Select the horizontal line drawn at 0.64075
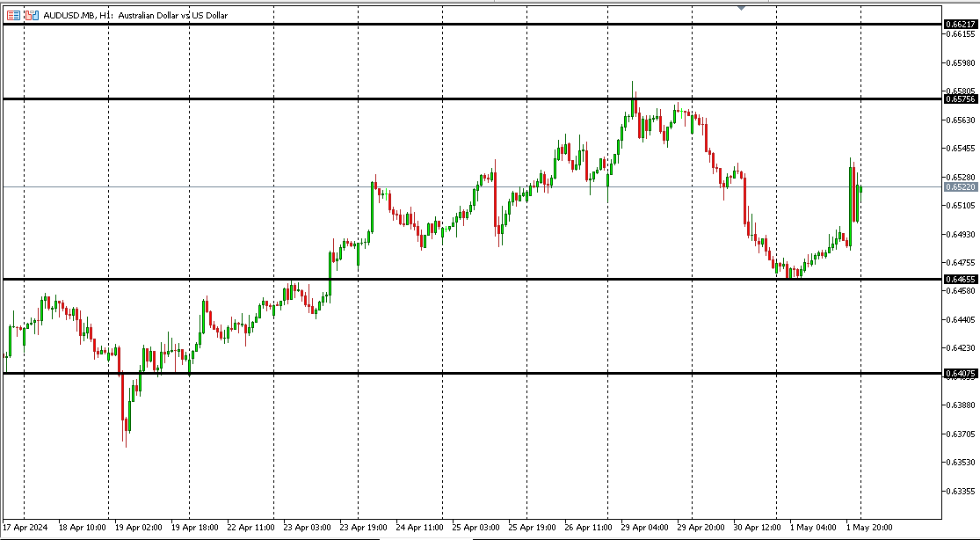980x540 pixels. pos(473,374)
